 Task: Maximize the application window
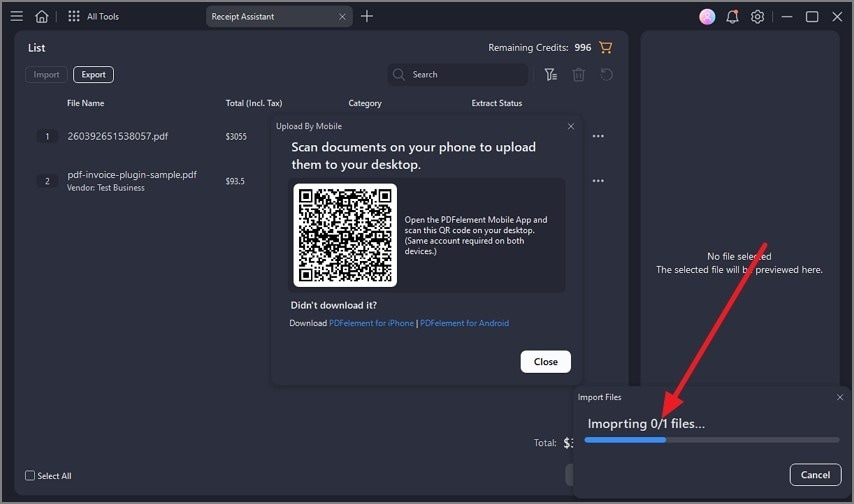tap(812, 17)
